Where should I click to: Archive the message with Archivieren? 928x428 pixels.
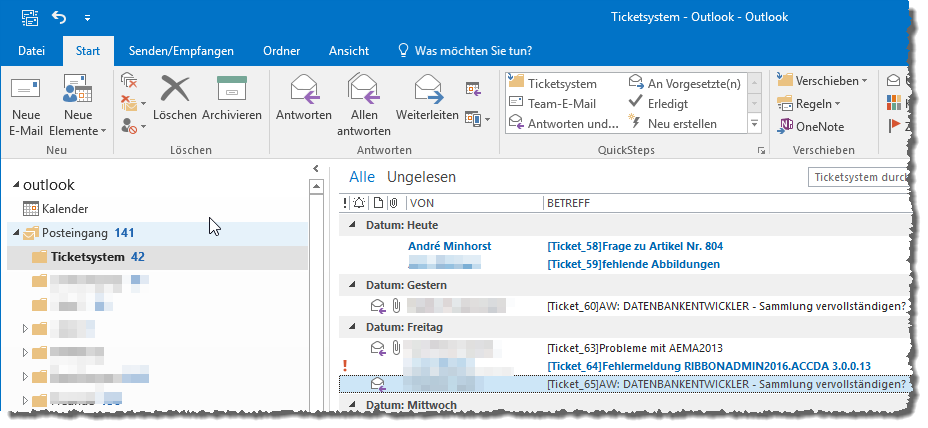tap(231, 99)
